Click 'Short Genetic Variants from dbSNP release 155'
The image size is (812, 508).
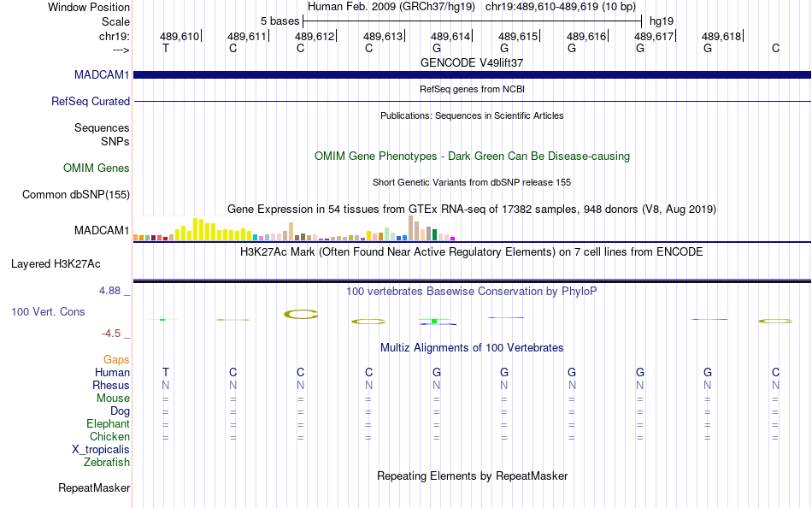coord(472,182)
